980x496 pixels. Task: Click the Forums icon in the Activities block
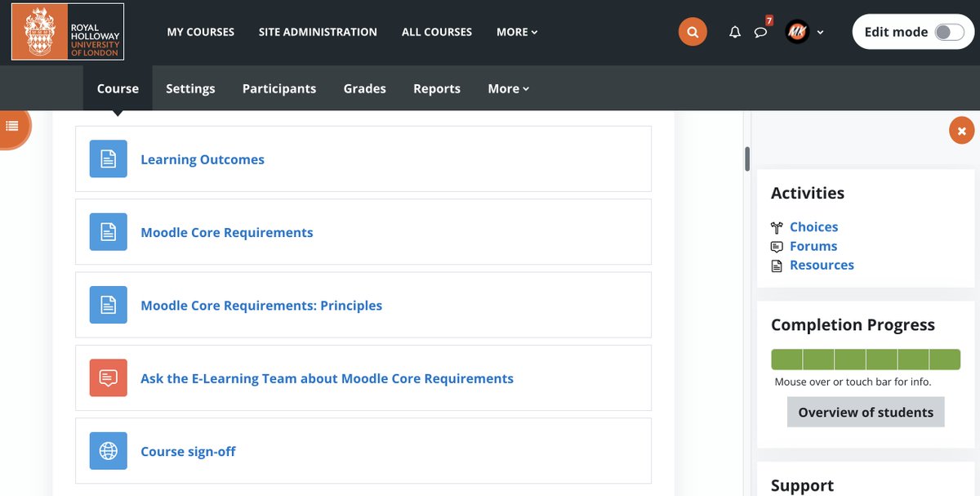(x=777, y=246)
